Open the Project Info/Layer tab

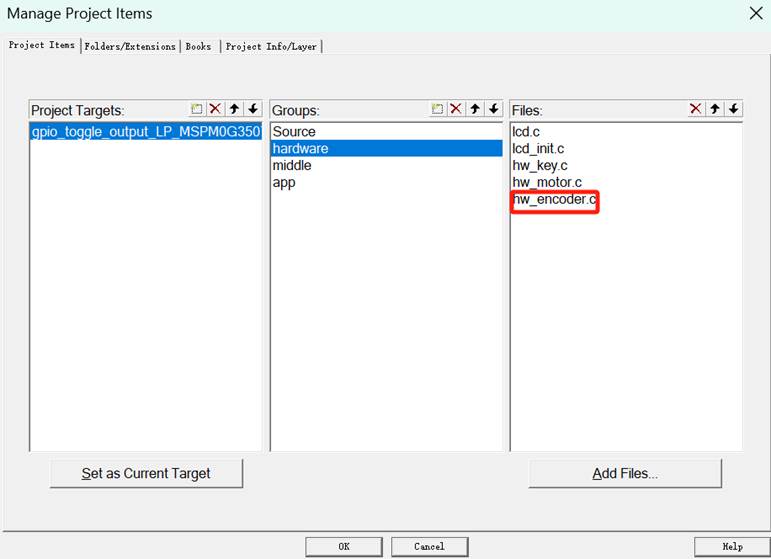coord(271,47)
